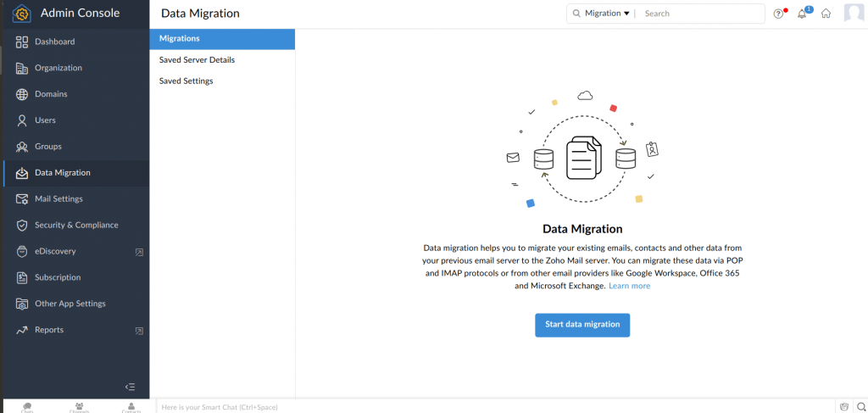868x413 pixels.
Task: Click the Admin Console logo icon
Action: coord(22,14)
